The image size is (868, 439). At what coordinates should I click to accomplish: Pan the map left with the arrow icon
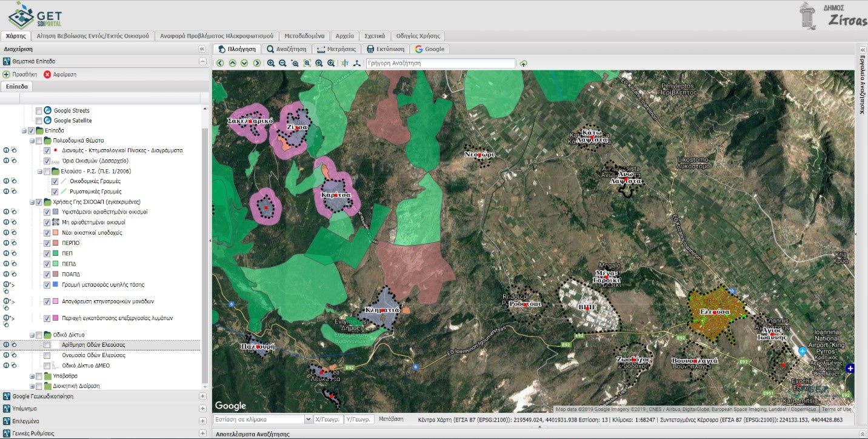[x=220, y=63]
